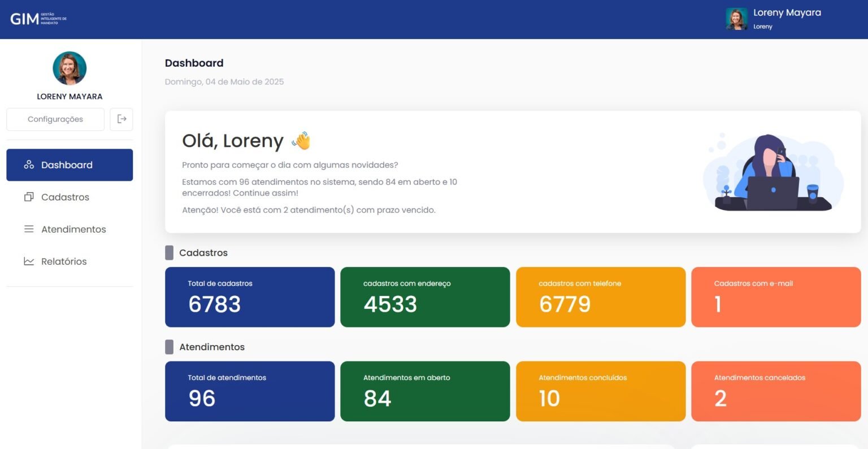The height and width of the screenshot is (449, 868).
Task: Click the Relatórios chart icon
Action: pos(29,261)
